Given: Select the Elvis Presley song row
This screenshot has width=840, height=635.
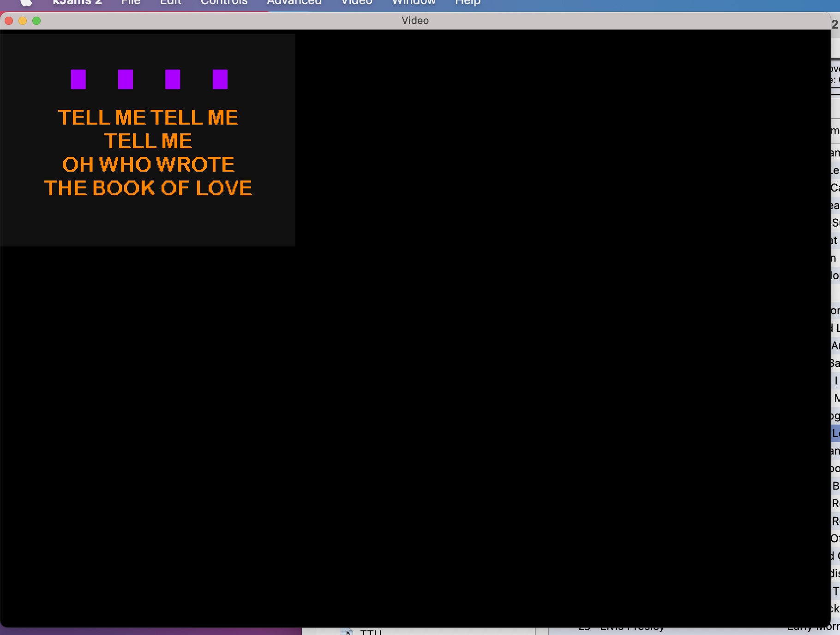Looking at the screenshot, I should (x=632, y=629).
